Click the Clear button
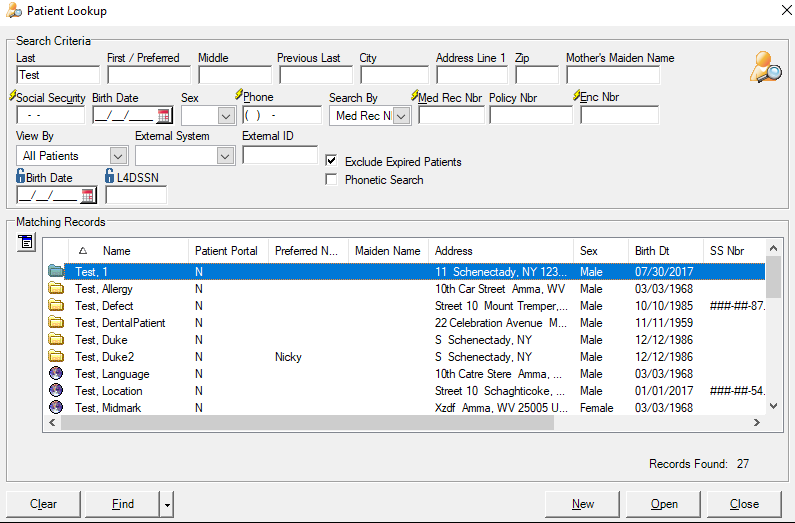795x523 pixels. pyautogui.click(x=43, y=504)
